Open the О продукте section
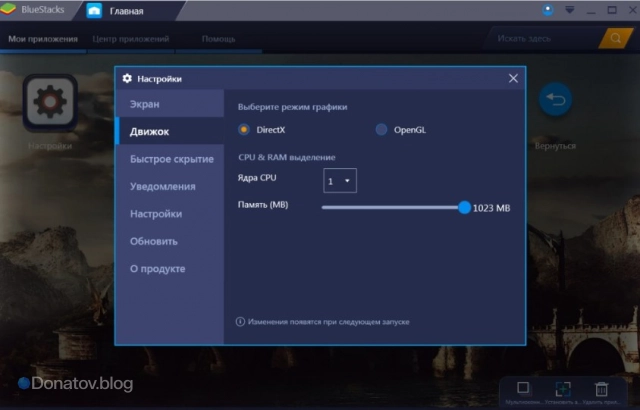This screenshot has height=410, width=640. [170, 268]
